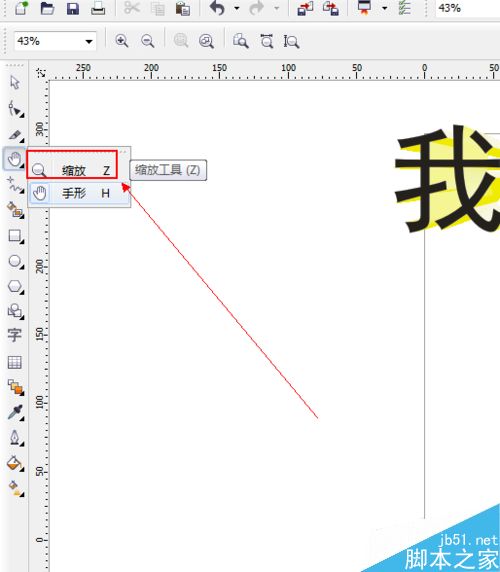This screenshot has width=500, height=572.
Task: Select the Fill bucket tool
Action: 15,463
